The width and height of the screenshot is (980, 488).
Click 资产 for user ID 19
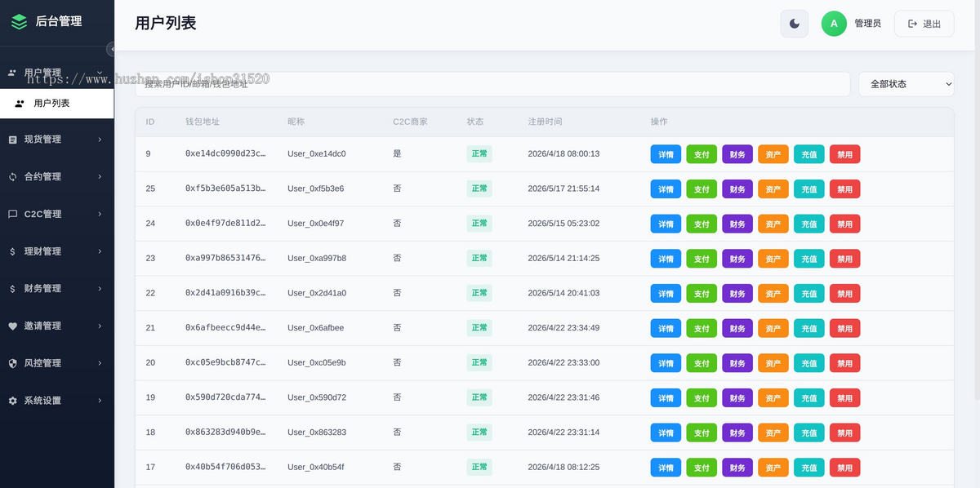pyautogui.click(x=773, y=398)
